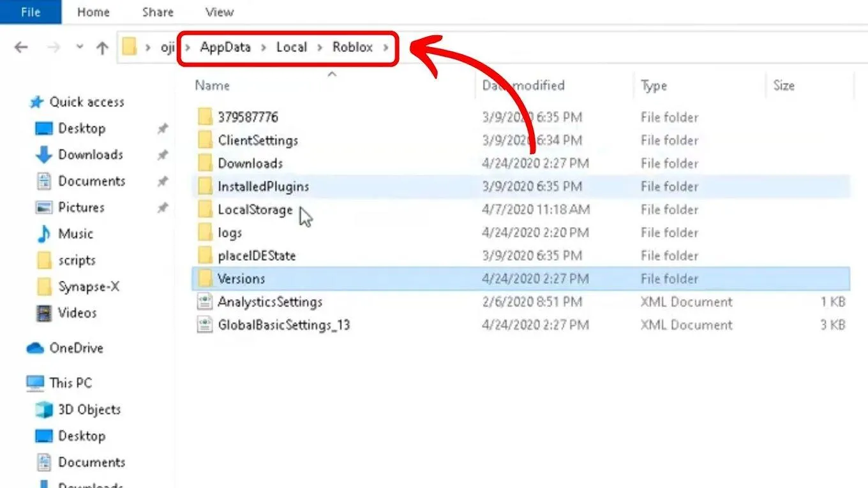The height and width of the screenshot is (488, 868).
Task: Click the Versions date 4/24/2020 2:27 PM
Action: [535, 279]
